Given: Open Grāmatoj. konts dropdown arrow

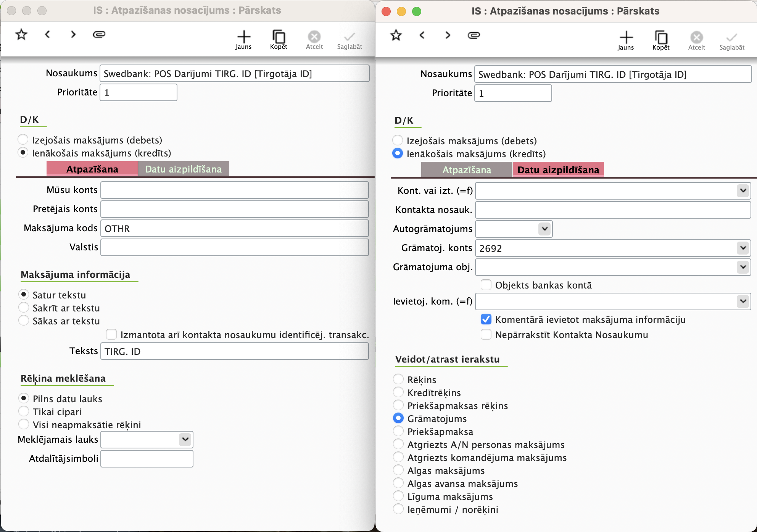Looking at the screenshot, I should 743,248.
